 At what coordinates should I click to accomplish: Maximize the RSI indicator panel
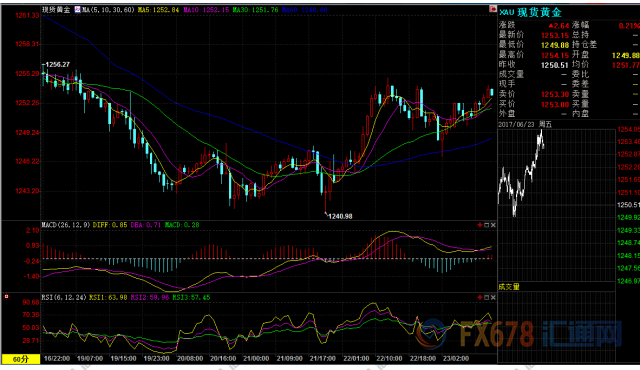click(x=487, y=297)
